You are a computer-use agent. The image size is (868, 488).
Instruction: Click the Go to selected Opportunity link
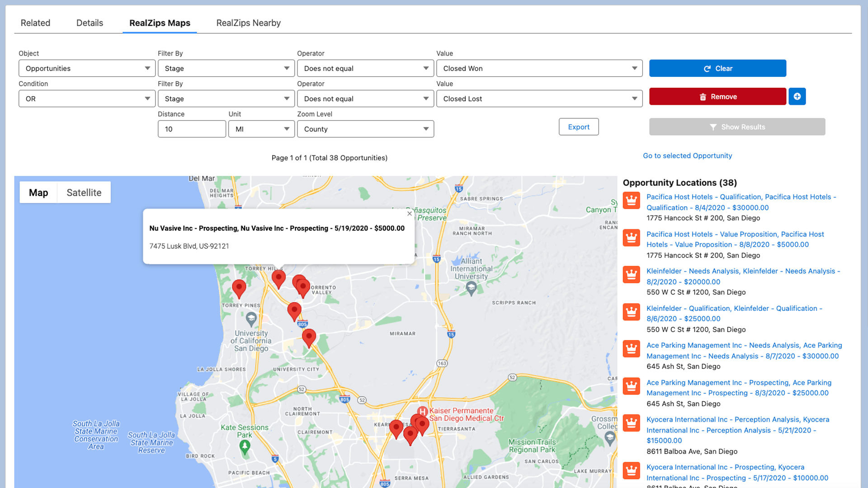687,155
